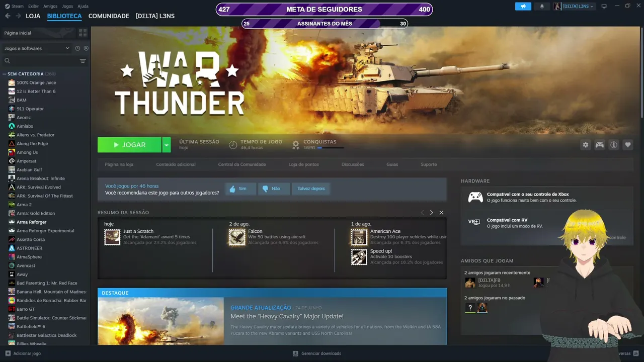Open the [DΣLTA]FB friend avatar

pos(470,283)
